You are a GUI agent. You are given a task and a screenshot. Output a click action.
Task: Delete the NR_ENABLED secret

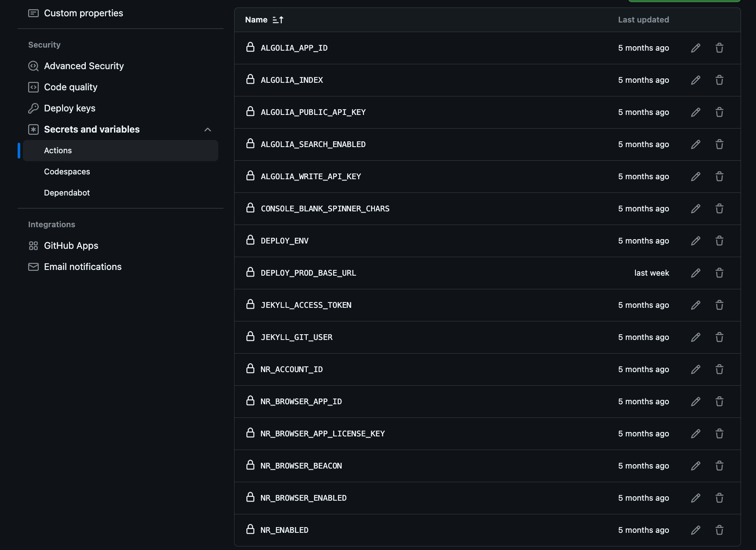tap(719, 530)
